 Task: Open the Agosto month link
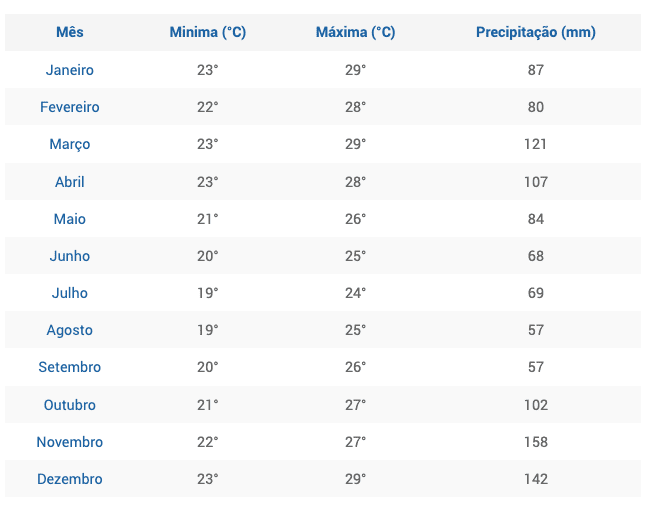pyautogui.click(x=70, y=330)
